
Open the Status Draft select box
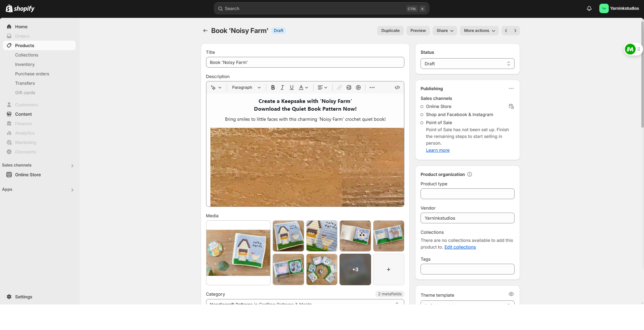tap(467, 64)
